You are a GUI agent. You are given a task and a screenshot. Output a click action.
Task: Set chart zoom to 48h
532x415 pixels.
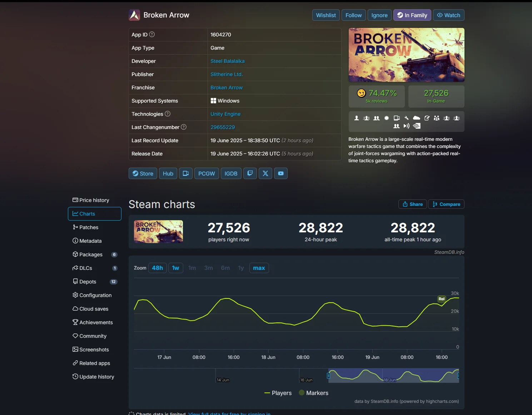pyautogui.click(x=157, y=268)
